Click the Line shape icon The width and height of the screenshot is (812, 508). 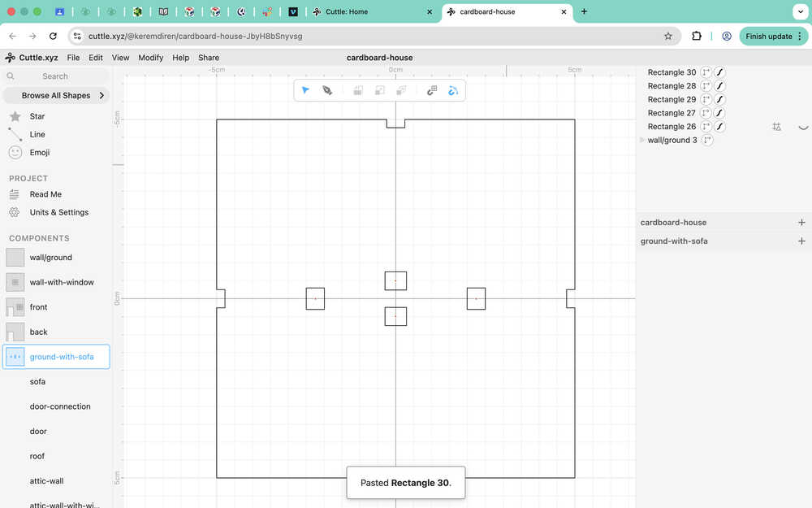15,134
